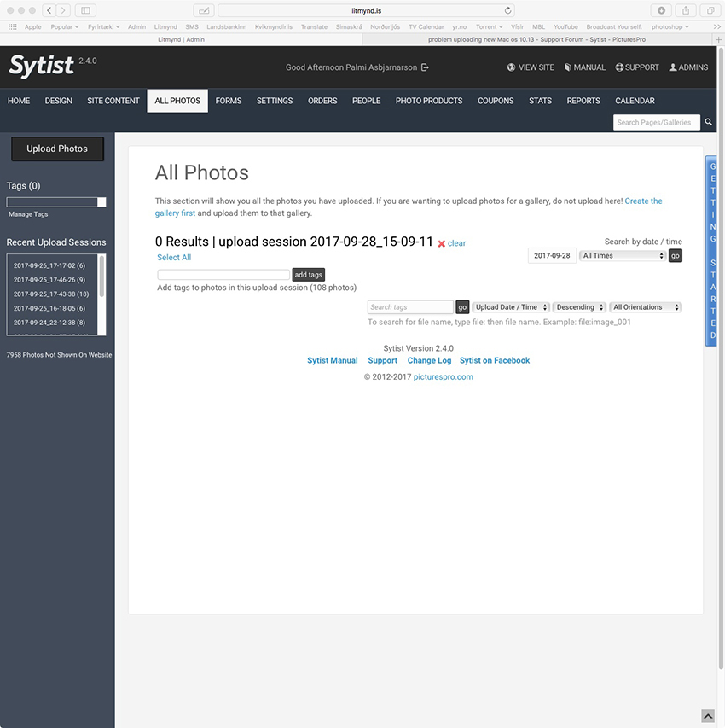Click the add tags text input
Image resolution: width=725 pixels, height=728 pixels.
pyautogui.click(x=223, y=275)
